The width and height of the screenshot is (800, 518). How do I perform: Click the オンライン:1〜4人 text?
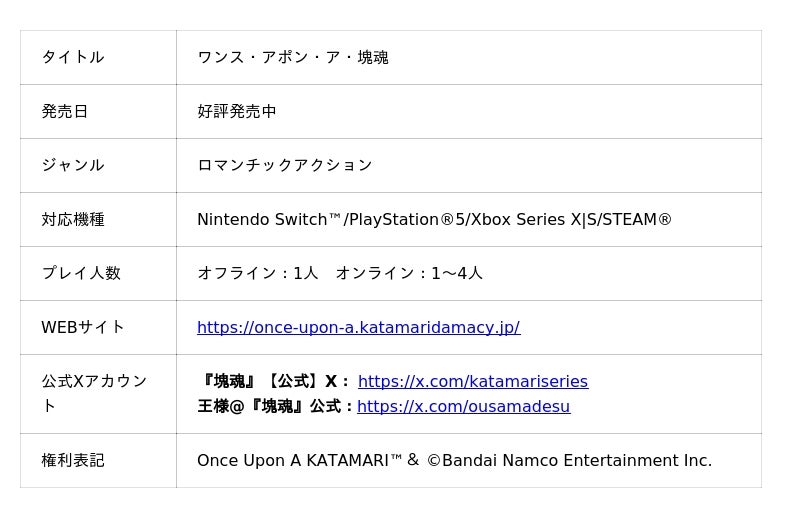tap(409, 274)
